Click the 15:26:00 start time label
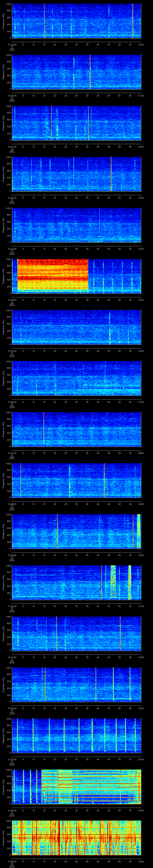Viewport: 153px width, 868px height. (x=12, y=402)
